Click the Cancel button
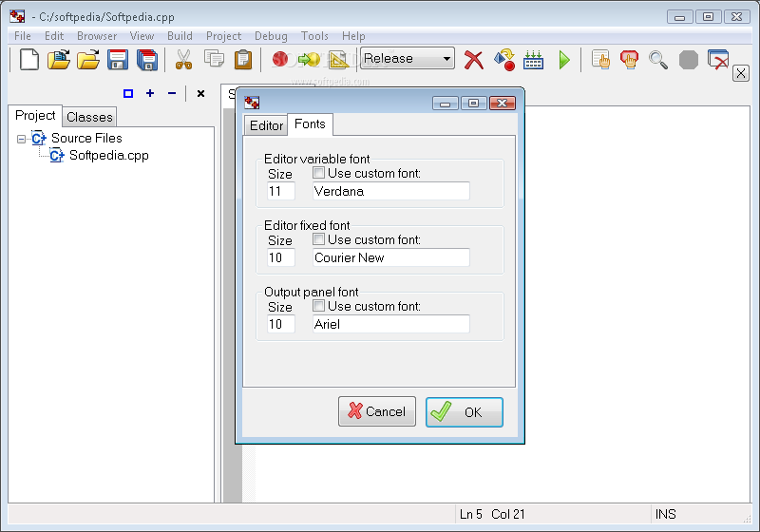Image resolution: width=760 pixels, height=532 pixels. click(x=376, y=411)
